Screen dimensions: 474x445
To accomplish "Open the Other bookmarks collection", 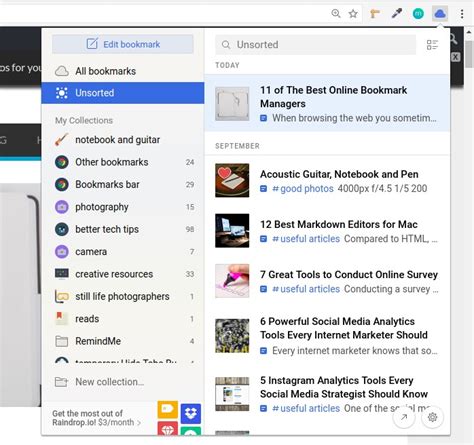I will click(123, 162).
